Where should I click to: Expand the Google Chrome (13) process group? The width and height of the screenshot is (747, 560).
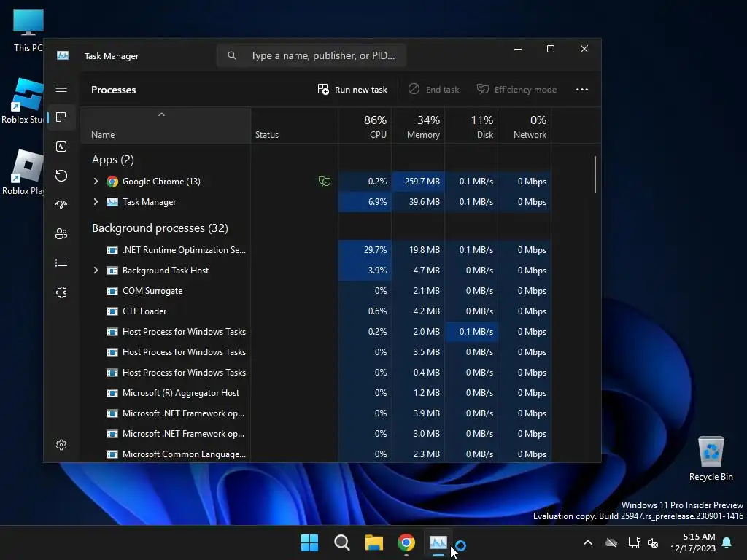(x=96, y=182)
